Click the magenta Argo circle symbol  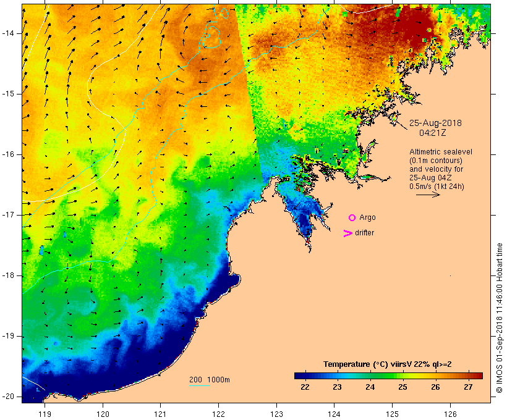pos(352,218)
